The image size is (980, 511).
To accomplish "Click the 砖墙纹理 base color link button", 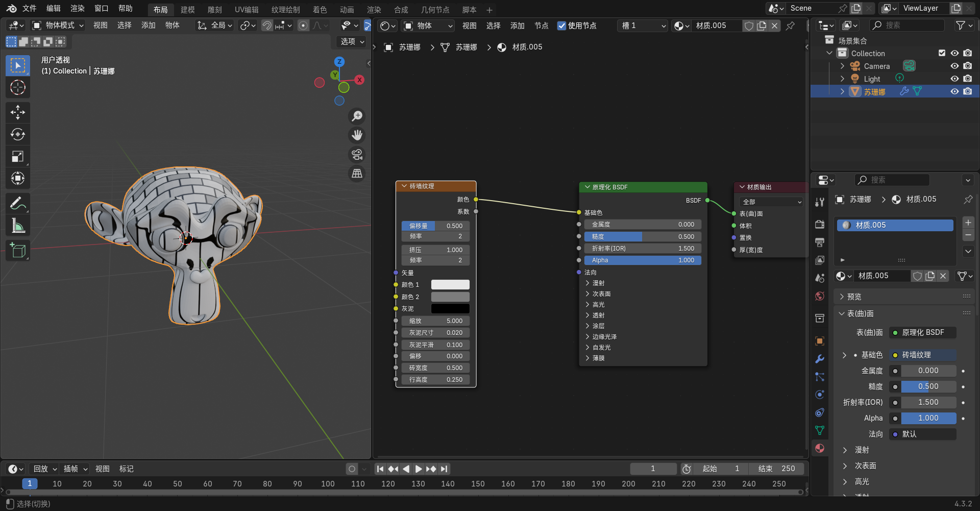I will pos(923,355).
